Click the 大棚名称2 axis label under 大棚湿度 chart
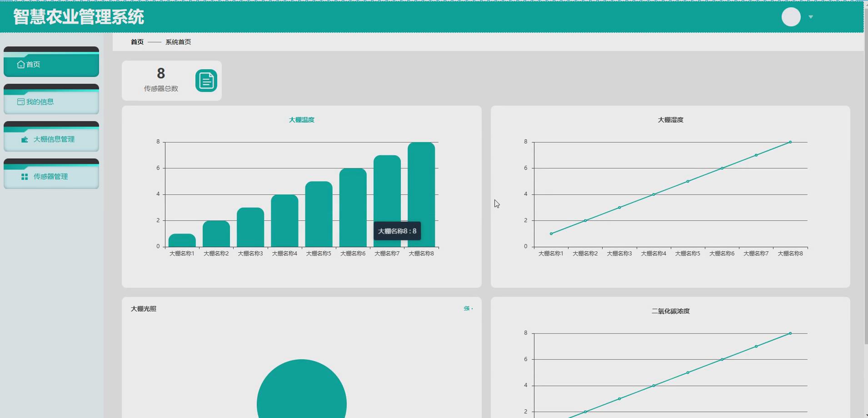The height and width of the screenshot is (418, 868). pos(585,254)
